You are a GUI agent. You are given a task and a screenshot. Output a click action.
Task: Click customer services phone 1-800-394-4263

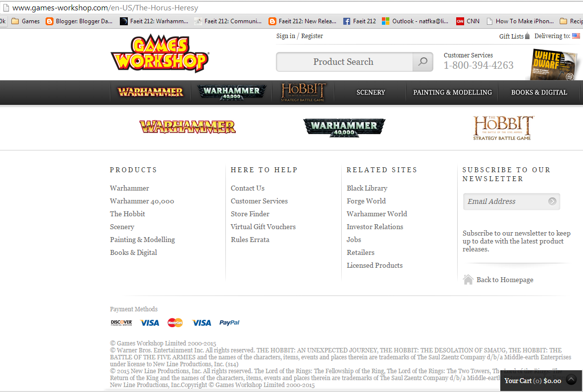coord(478,65)
